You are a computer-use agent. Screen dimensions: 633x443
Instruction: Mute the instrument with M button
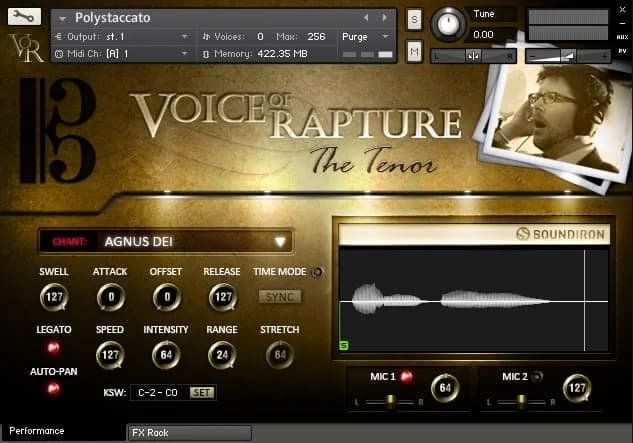coord(414,51)
